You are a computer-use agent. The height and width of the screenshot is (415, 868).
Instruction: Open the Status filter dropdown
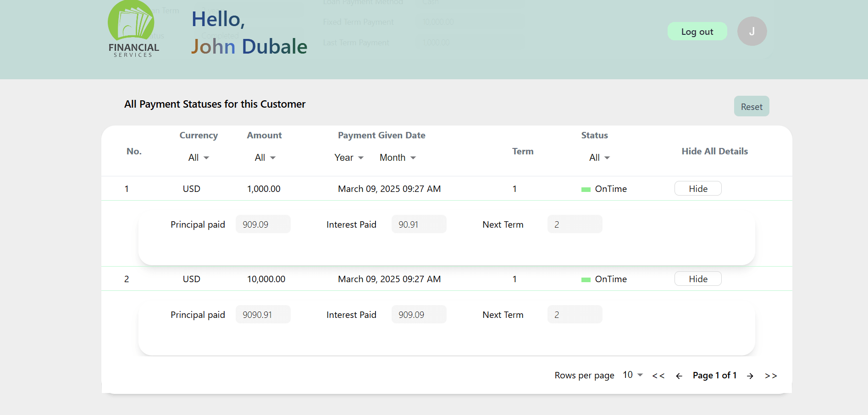click(599, 157)
